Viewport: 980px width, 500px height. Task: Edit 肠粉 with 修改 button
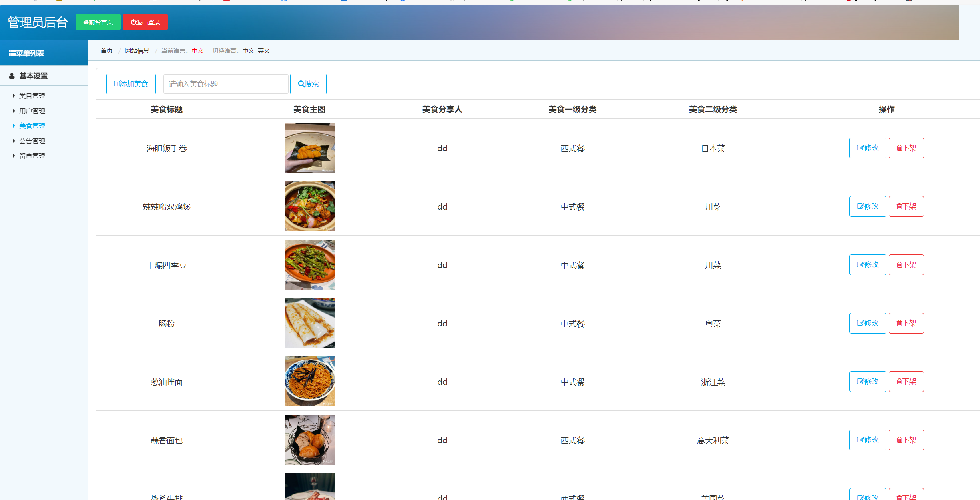point(868,323)
